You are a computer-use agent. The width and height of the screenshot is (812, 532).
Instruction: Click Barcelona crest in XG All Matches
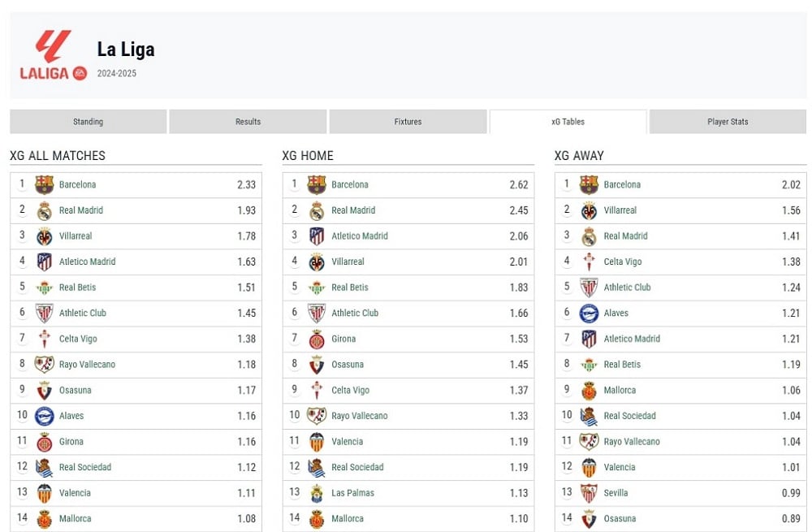click(45, 184)
